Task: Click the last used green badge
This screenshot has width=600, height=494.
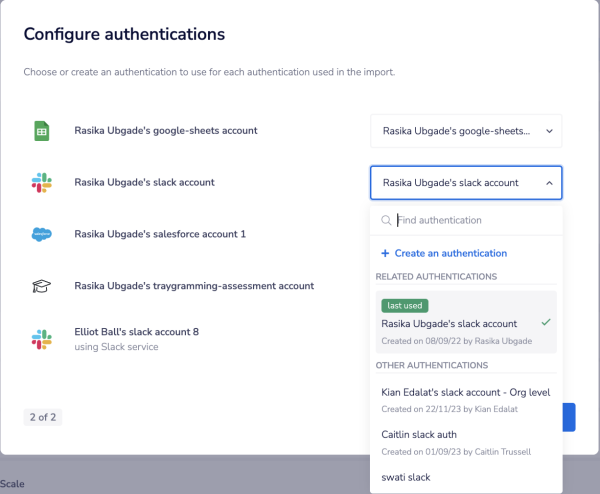Action: [406, 306]
